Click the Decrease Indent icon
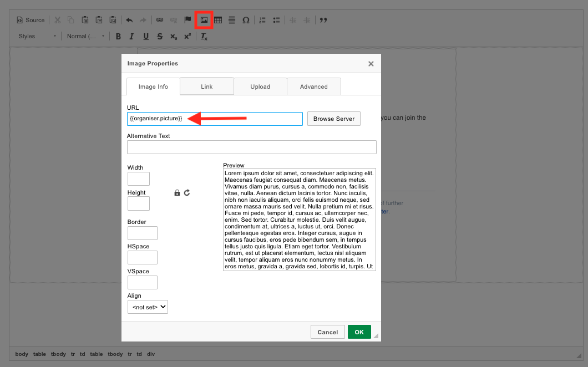Image resolution: width=588 pixels, height=367 pixels. point(293,21)
